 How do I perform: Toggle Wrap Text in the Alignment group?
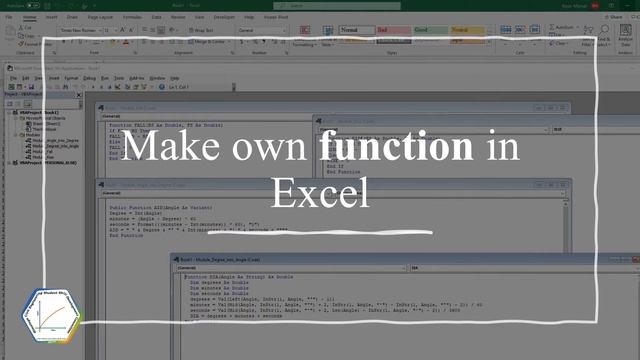pos(201,30)
